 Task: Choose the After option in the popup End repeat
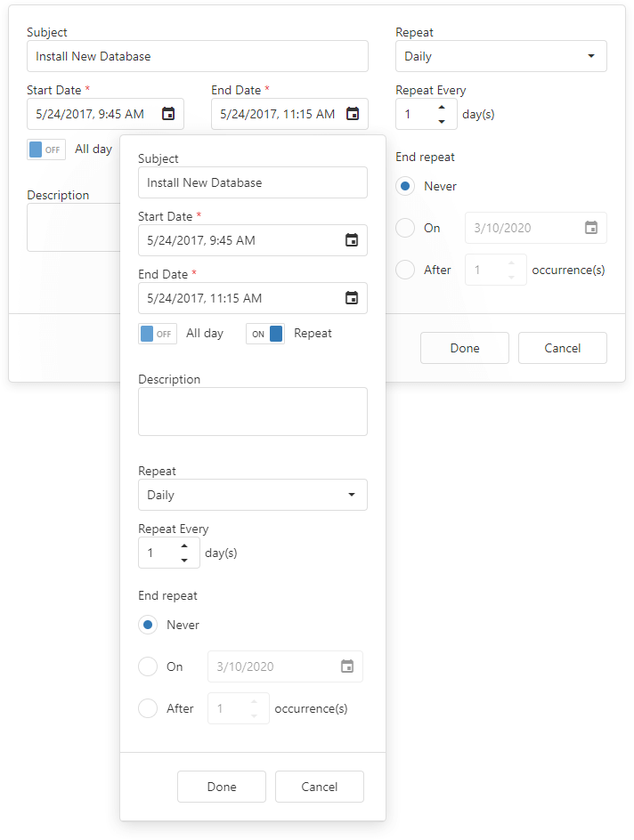pyautogui.click(x=148, y=708)
